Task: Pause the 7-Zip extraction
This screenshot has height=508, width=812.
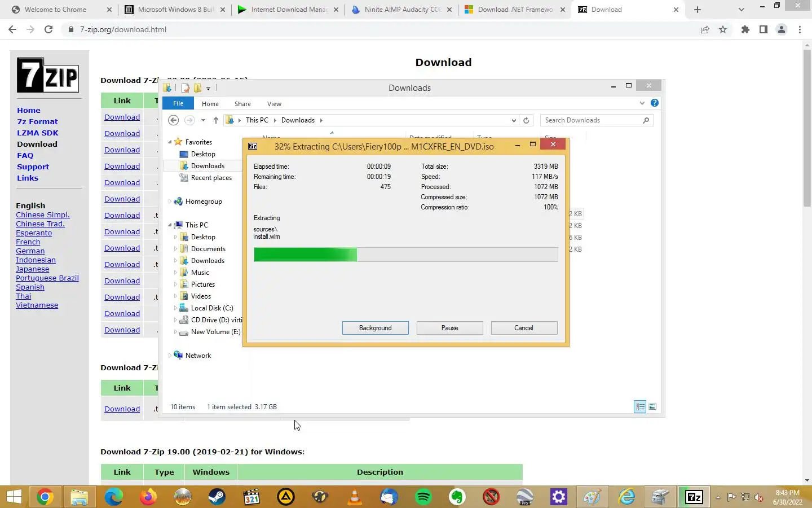Action: [x=450, y=328]
